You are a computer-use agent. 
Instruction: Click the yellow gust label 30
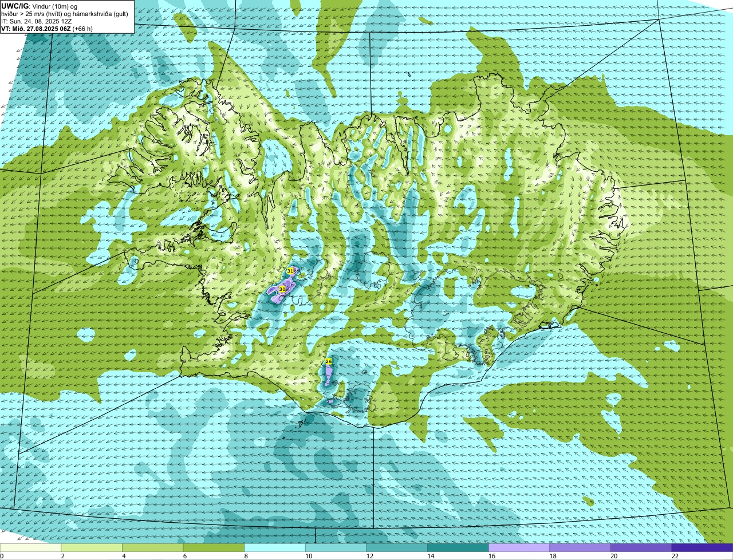tap(282, 290)
